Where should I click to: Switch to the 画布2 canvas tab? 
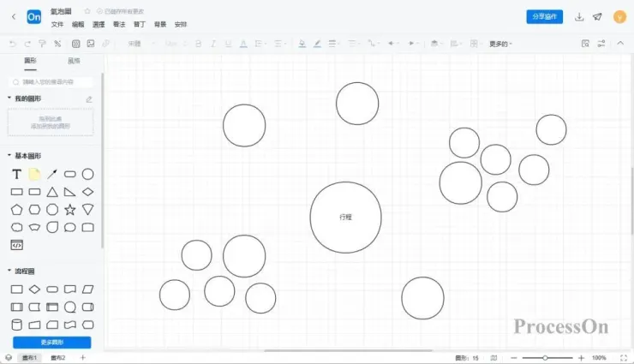coord(58,357)
